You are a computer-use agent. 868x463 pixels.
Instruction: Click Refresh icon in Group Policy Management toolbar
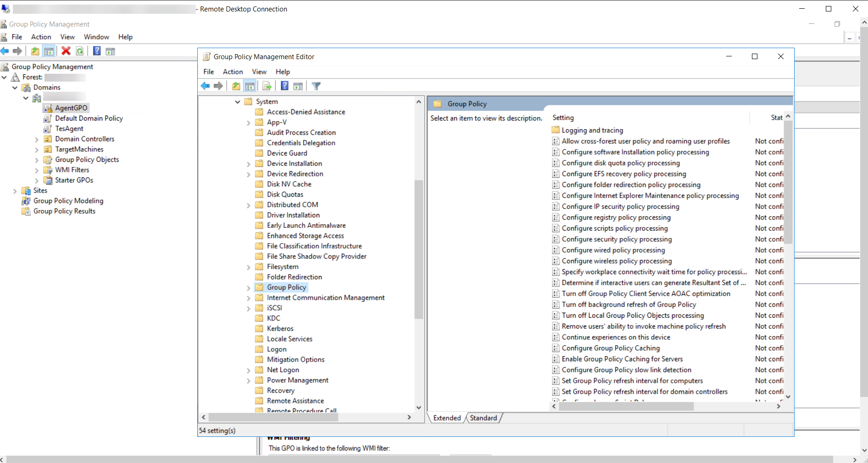80,51
